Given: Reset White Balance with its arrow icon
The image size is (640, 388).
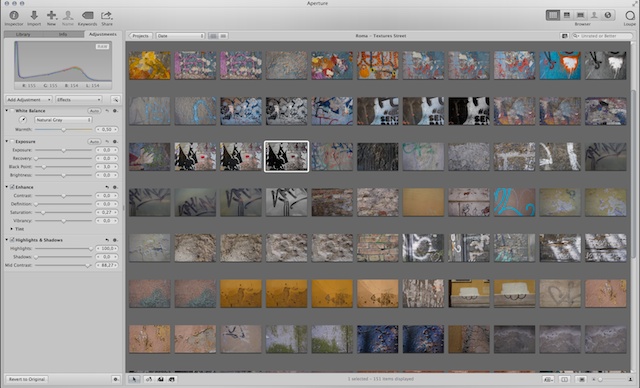Looking at the screenshot, I should [107, 111].
